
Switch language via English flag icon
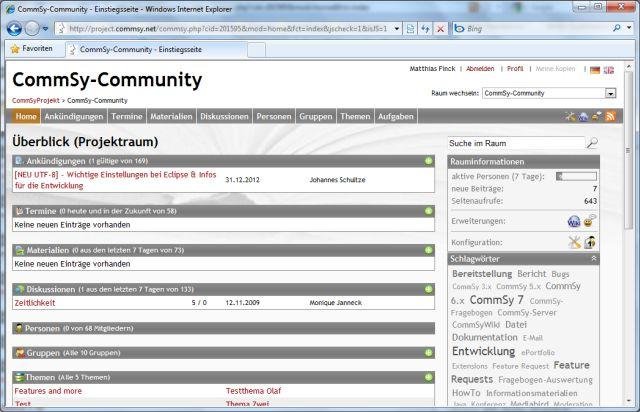tap(609, 70)
